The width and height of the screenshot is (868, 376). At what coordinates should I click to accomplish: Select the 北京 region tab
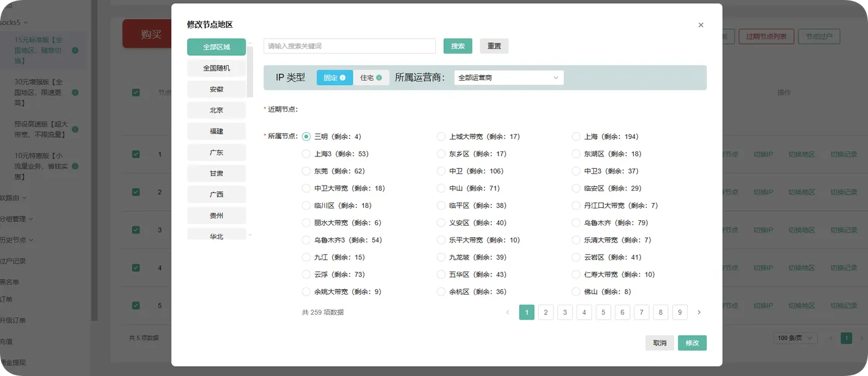click(x=216, y=110)
